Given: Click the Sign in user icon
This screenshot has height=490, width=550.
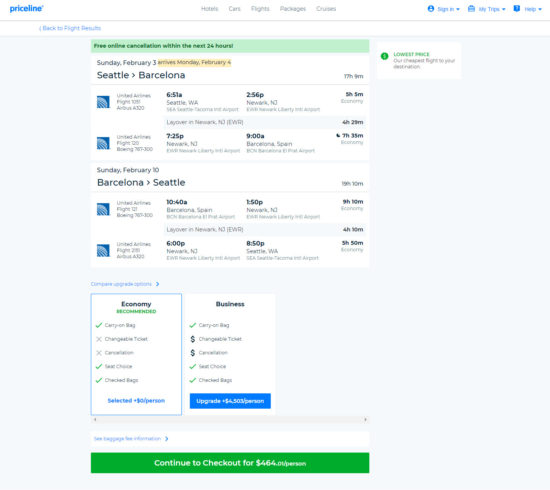Looking at the screenshot, I should tap(431, 9).
